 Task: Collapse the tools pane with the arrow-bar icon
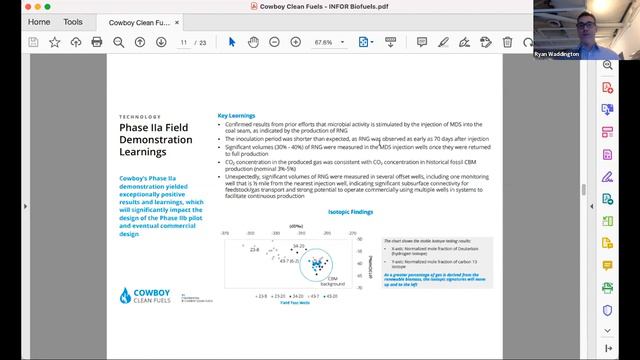point(608,348)
